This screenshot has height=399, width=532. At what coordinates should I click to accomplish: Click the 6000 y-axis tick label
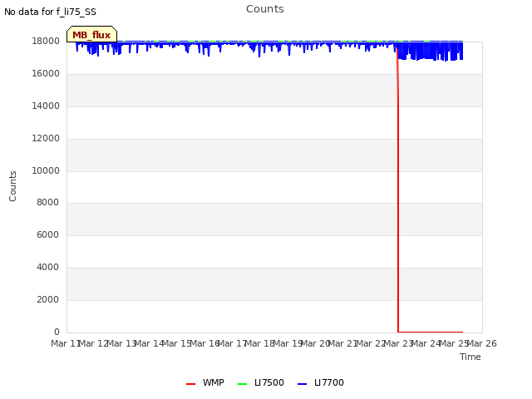coord(47,234)
